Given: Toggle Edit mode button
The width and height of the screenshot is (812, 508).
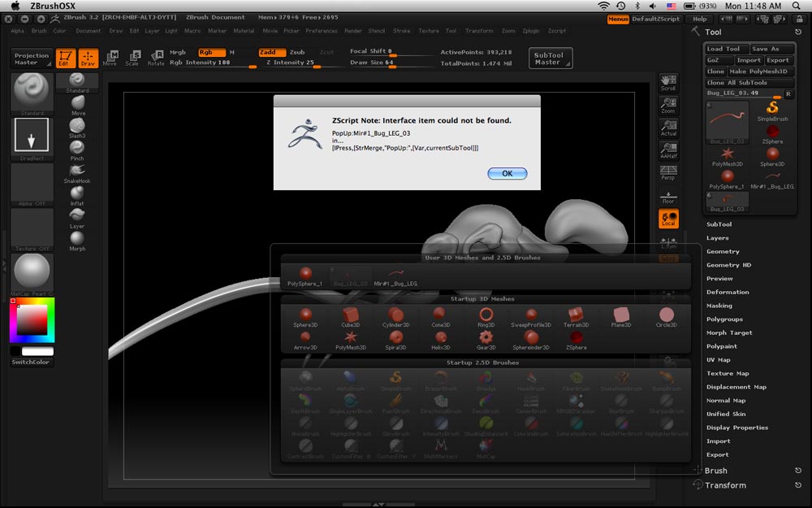Looking at the screenshot, I should (x=65, y=58).
